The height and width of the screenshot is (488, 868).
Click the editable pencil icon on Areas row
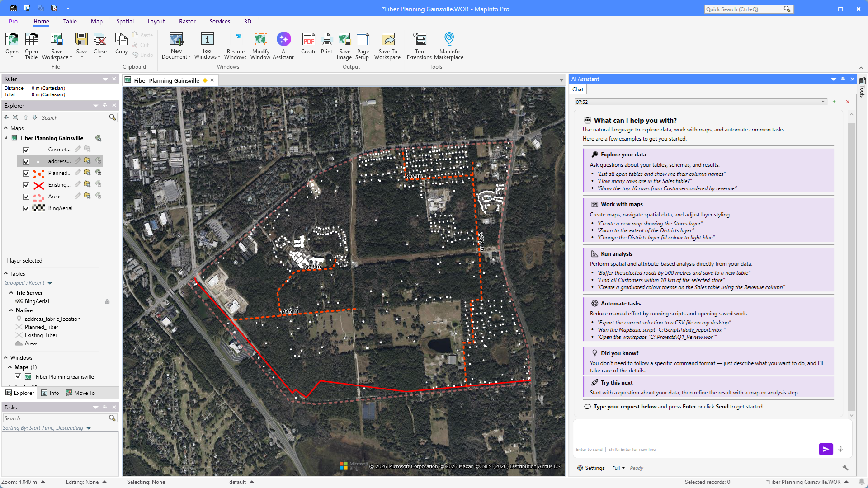point(78,196)
